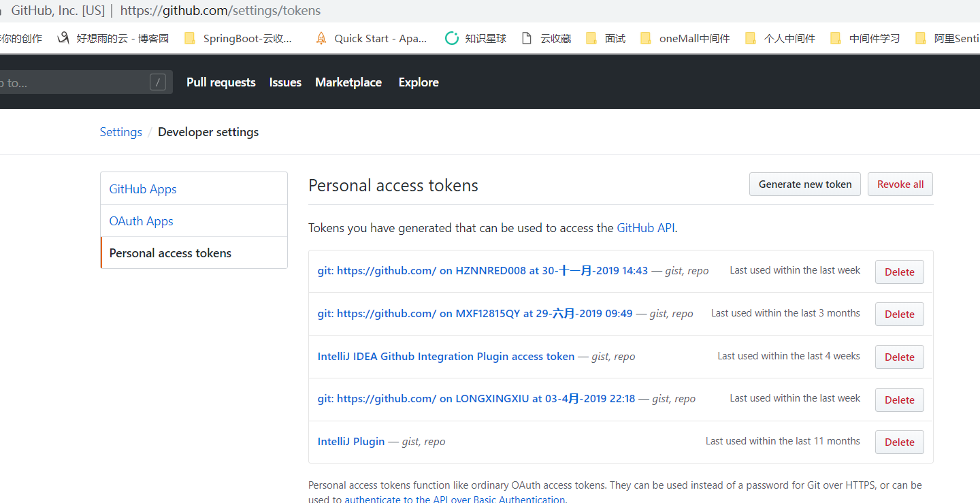This screenshot has width=980, height=503.
Task: Open oneMall中间件 bookmark folder
Action: coord(685,38)
